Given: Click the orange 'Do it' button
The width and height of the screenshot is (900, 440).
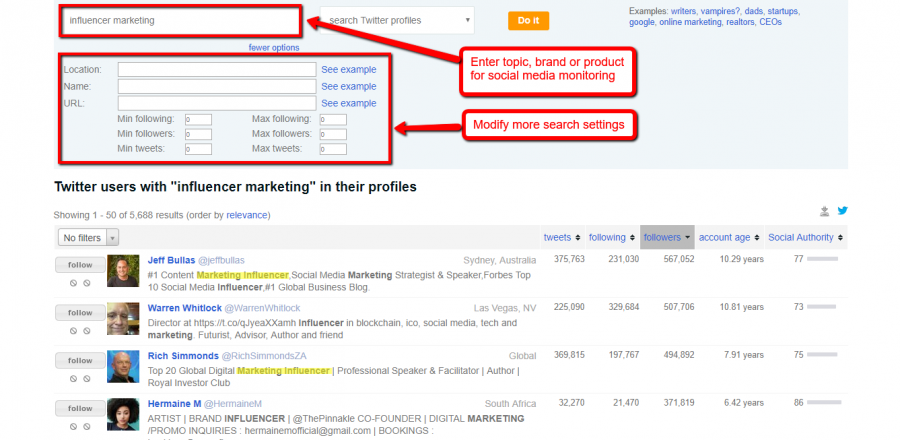Looking at the screenshot, I should pos(528,21).
